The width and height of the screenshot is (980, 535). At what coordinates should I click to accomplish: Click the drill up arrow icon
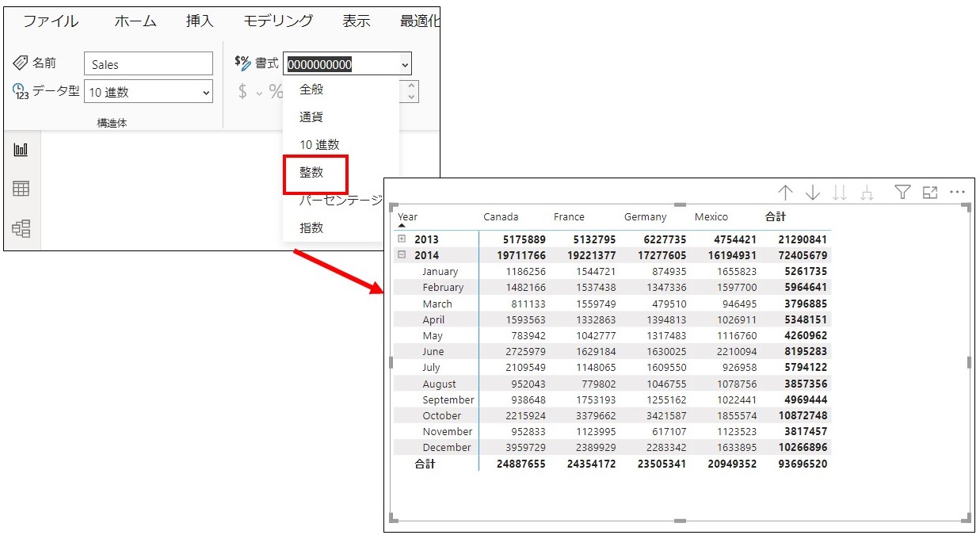pyautogui.click(x=785, y=193)
